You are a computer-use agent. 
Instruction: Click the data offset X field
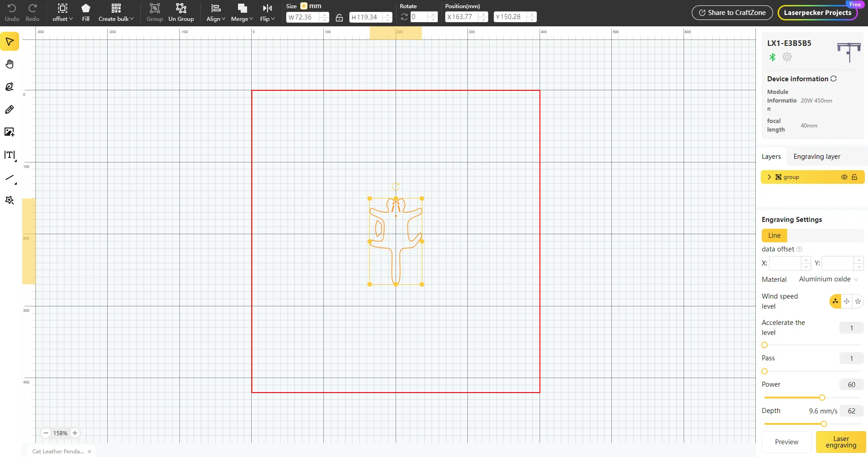(x=789, y=263)
